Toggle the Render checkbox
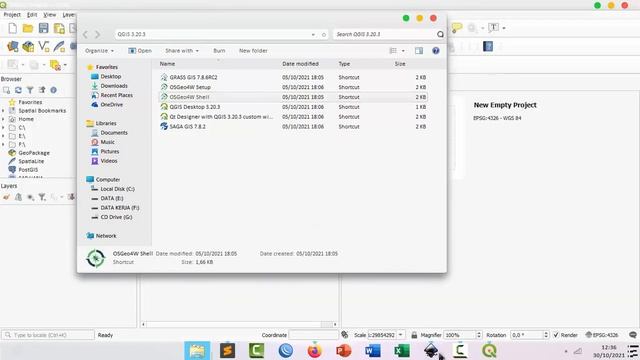Viewport: 640px width, 360px height. pos(556,335)
